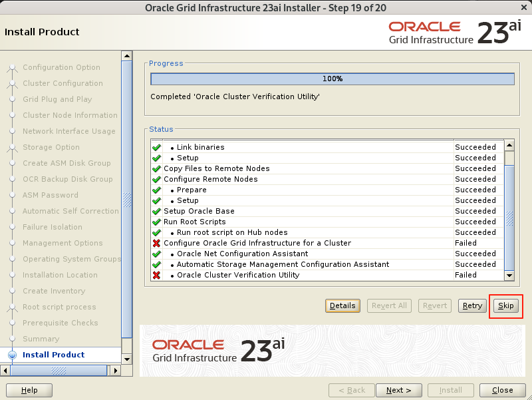
Task: Open Help for the installer
Action: [x=29, y=390]
